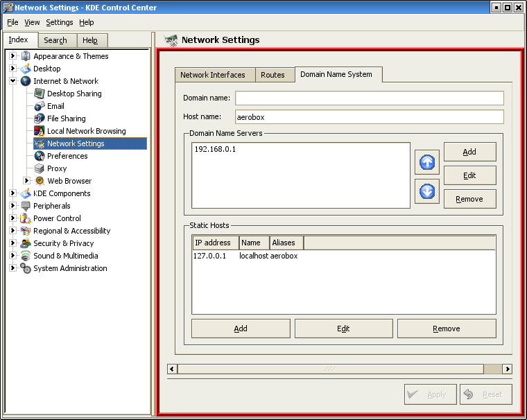The width and height of the screenshot is (527, 420).
Task: Edit the selected static host
Action: (343, 329)
